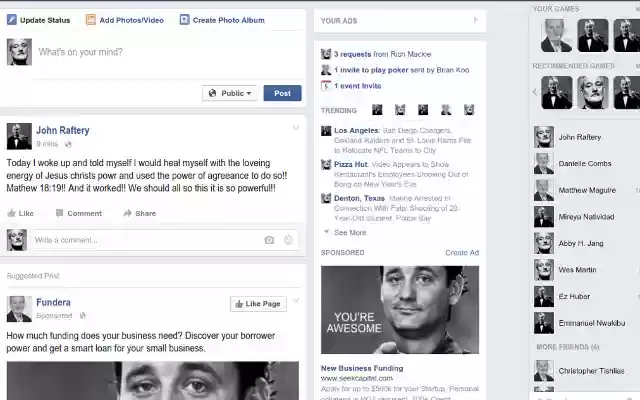Screen dimensions: 640x400
Task: Open chat with Danielle Combs
Action: pos(584,163)
